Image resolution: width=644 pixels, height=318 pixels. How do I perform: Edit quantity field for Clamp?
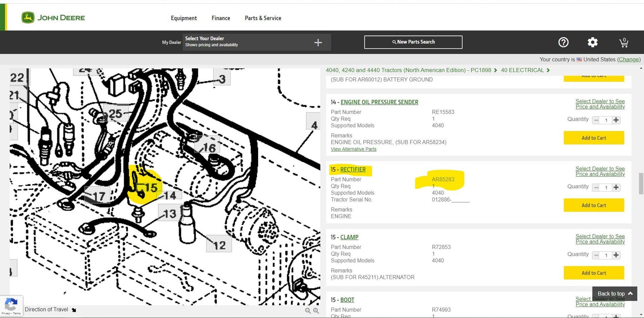[606, 255]
